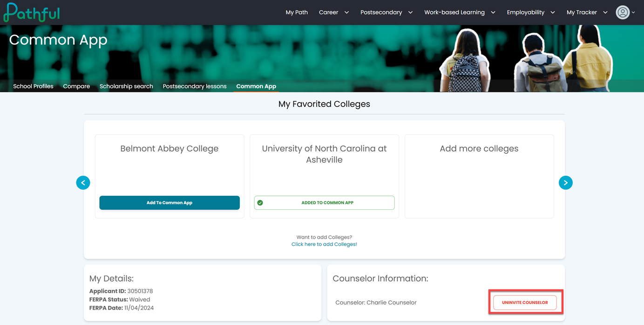The width and height of the screenshot is (644, 325).
Task: Click the Belmont Abbey College card title
Action: pos(169,149)
